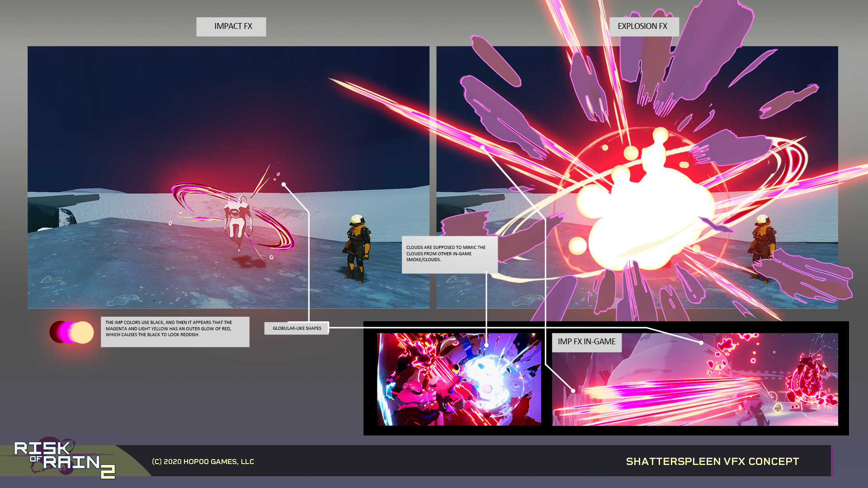
Task: Click the glowing red imp in right thumbnail
Action: click(x=811, y=380)
